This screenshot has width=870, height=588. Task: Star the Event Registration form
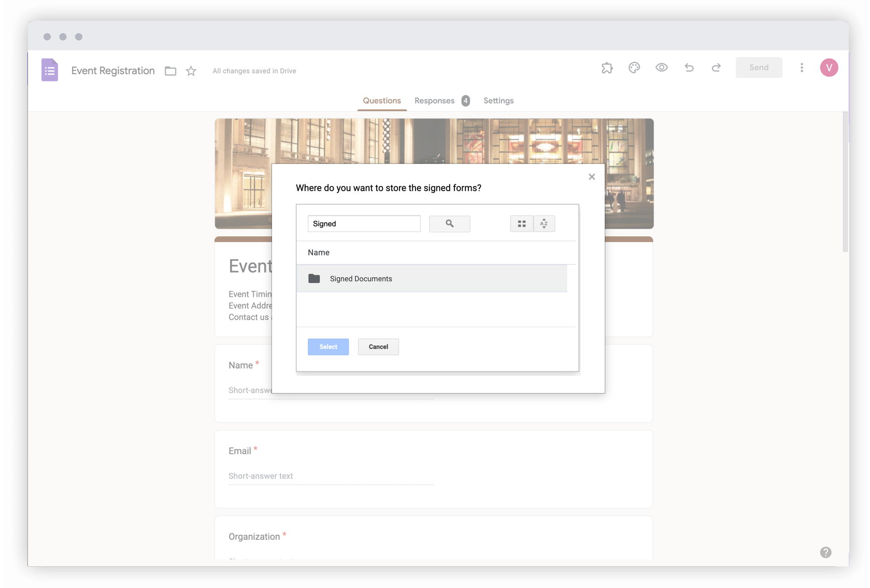click(x=190, y=70)
